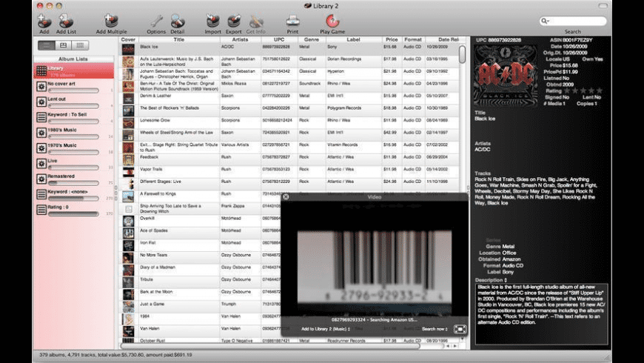This screenshot has height=363, width=644.
Task: Switch to cover view mode (middle button)
Action: 63,46
